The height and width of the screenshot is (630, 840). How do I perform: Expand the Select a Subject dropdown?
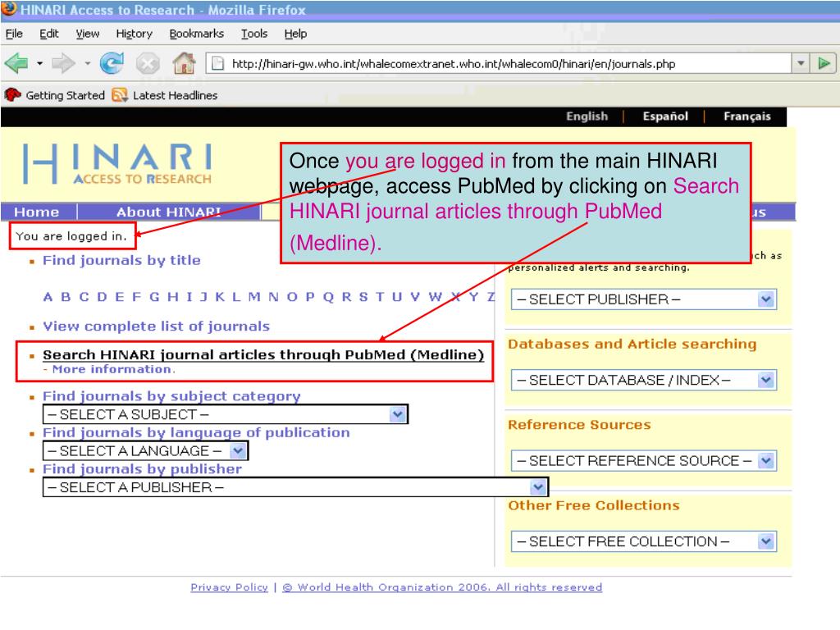click(226, 414)
